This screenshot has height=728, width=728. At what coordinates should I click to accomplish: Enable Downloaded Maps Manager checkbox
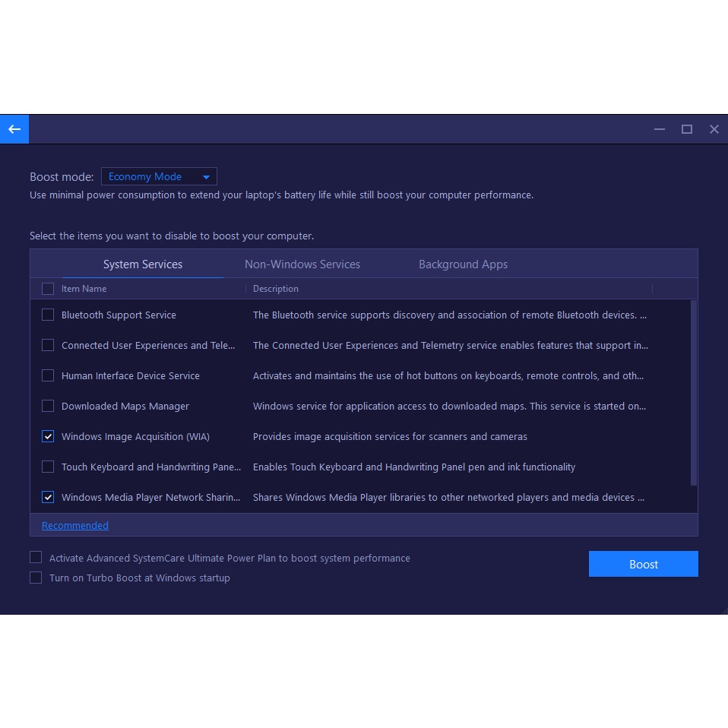48,406
